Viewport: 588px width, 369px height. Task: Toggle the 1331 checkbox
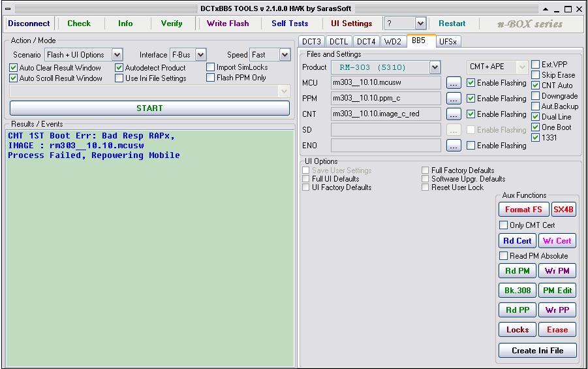(536, 137)
